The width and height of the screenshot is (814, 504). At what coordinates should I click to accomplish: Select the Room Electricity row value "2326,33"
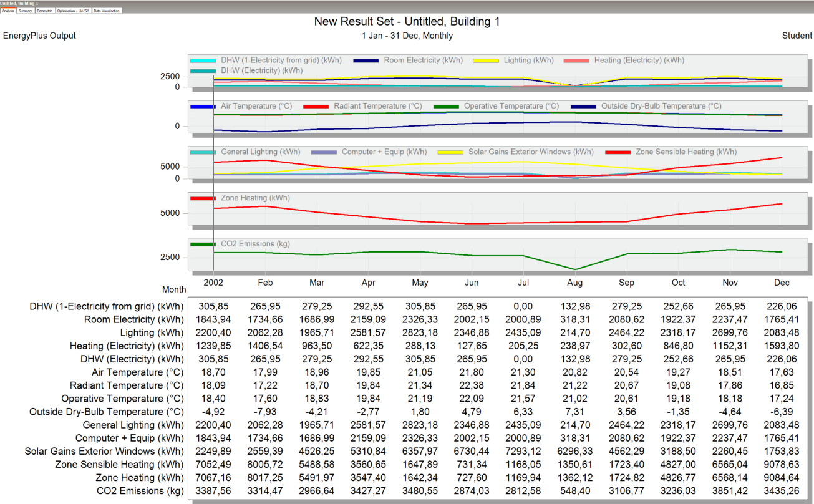pos(420,319)
